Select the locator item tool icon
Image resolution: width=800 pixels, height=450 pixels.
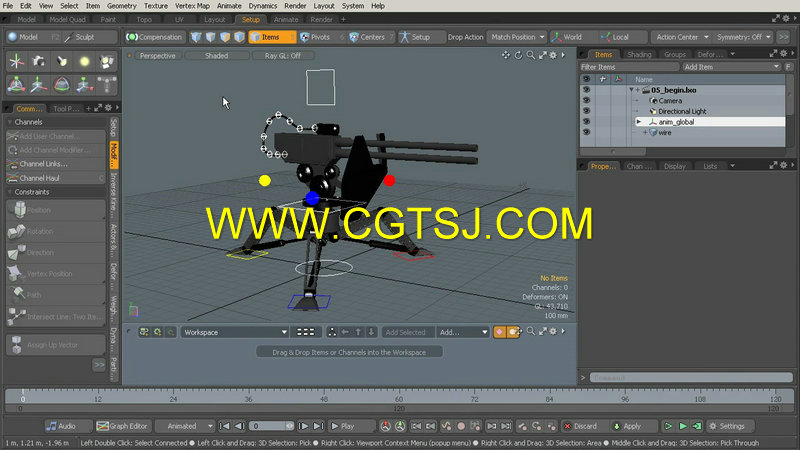[16, 62]
